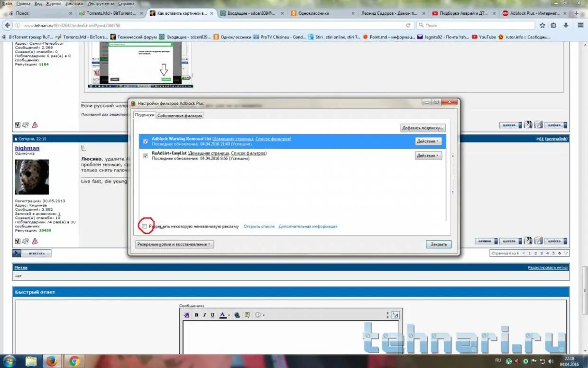Go to page 3 of the thread
The height and width of the screenshot is (368, 588).
pyautogui.click(x=541, y=253)
